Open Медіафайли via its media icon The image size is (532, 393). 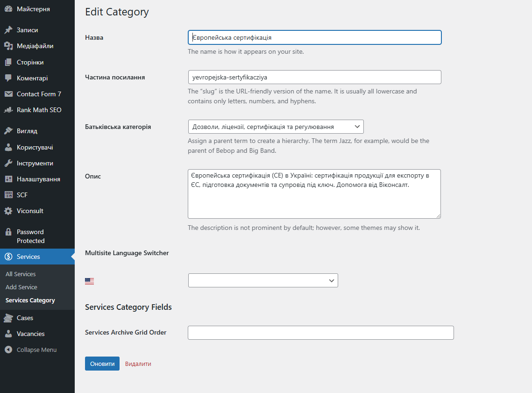(x=8, y=46)
